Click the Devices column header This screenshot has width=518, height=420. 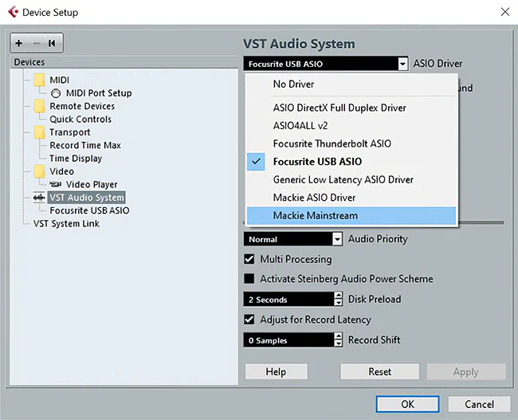124,62
